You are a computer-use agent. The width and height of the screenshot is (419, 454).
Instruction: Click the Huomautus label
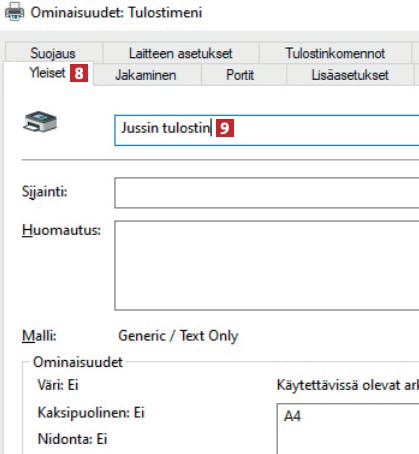[61, 230]
